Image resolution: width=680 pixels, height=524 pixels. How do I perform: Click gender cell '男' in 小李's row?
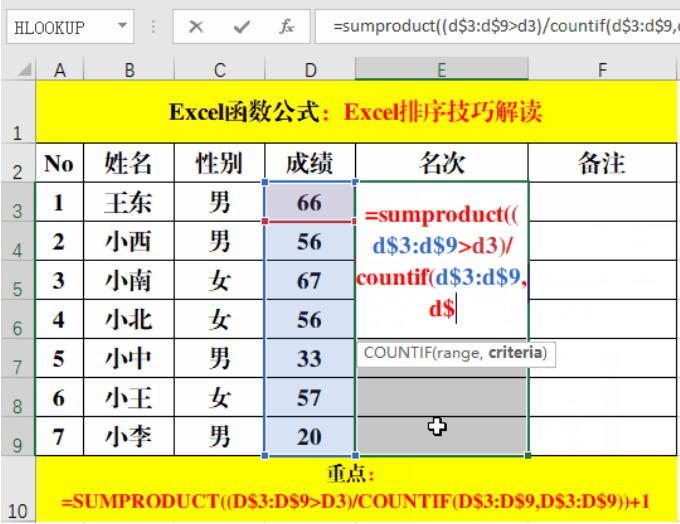click(x=219, y=436)
